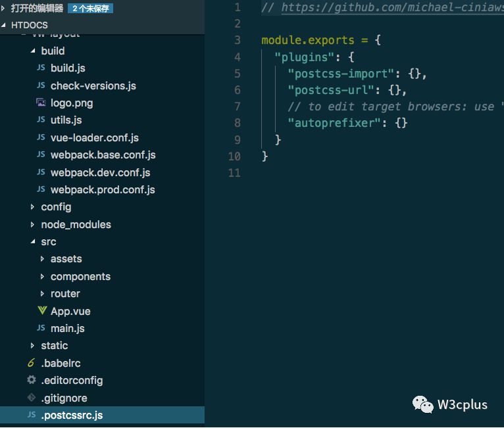Click JS icon beside webpack.base.conf.js

(x=41, y=155)
